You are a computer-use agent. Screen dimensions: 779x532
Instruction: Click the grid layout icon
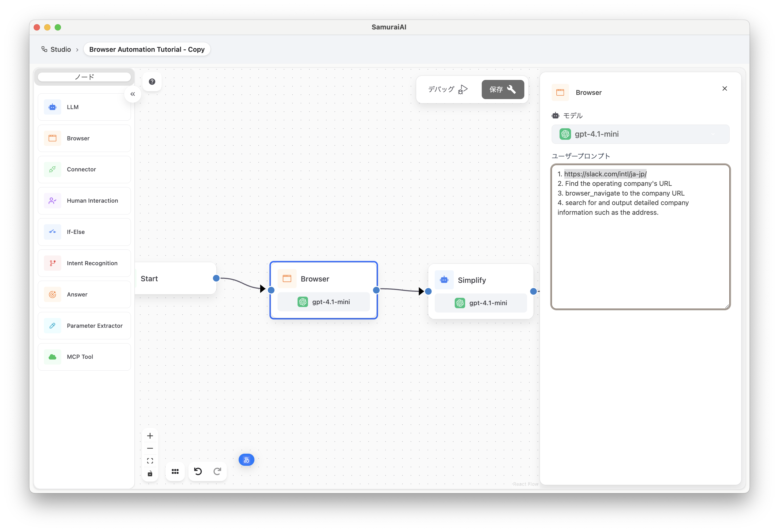coord(175,472)
